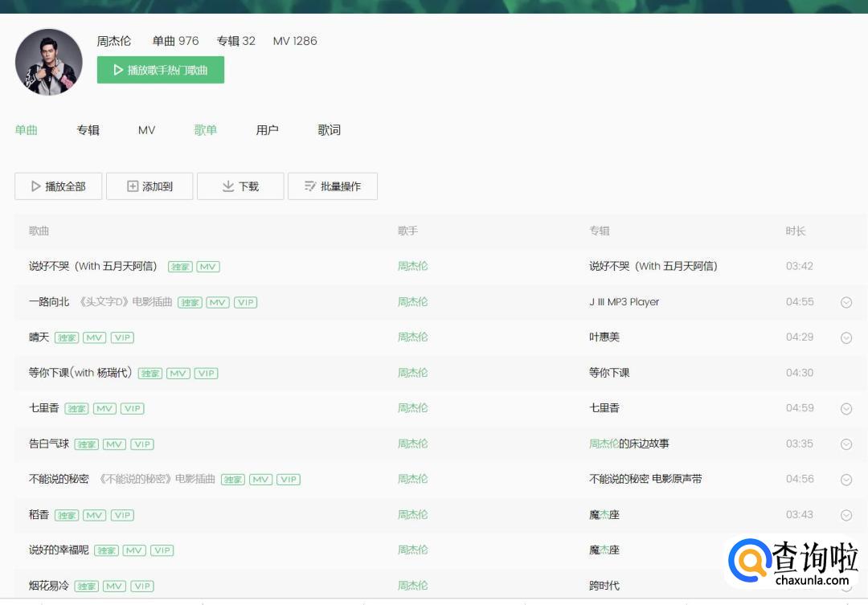Viewport: 868px width, 605px height.
Task: Open album 叶惠美
Action: (604, 337)
